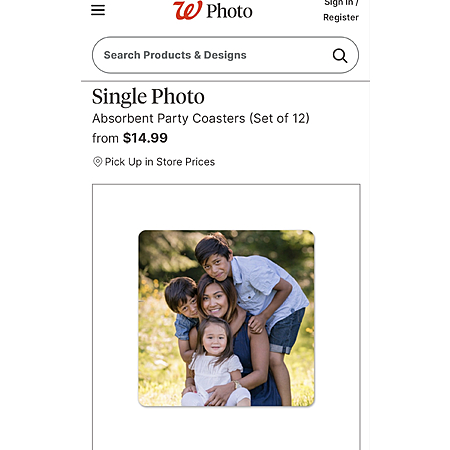
Task: Click the magnifying glass search icon
Action: [x=340, y=55]
